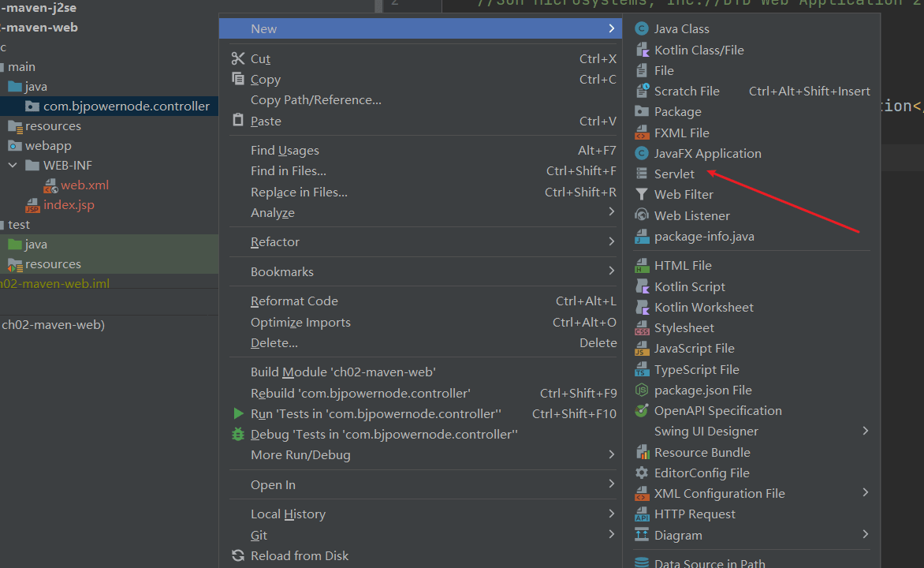Click the package.json File icon
The width and height of the screenshot is (924, 568).
pos(642,390)
